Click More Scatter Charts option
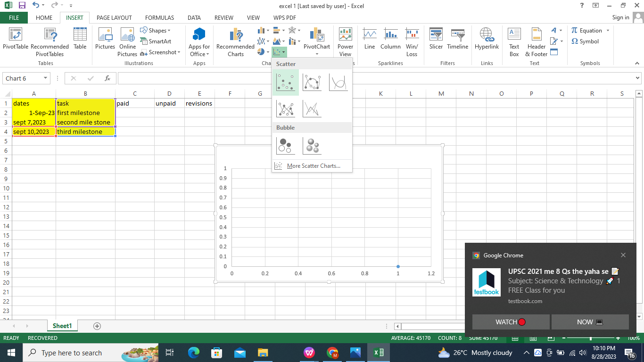The image size is (644, 362). (x=313, y=166)
